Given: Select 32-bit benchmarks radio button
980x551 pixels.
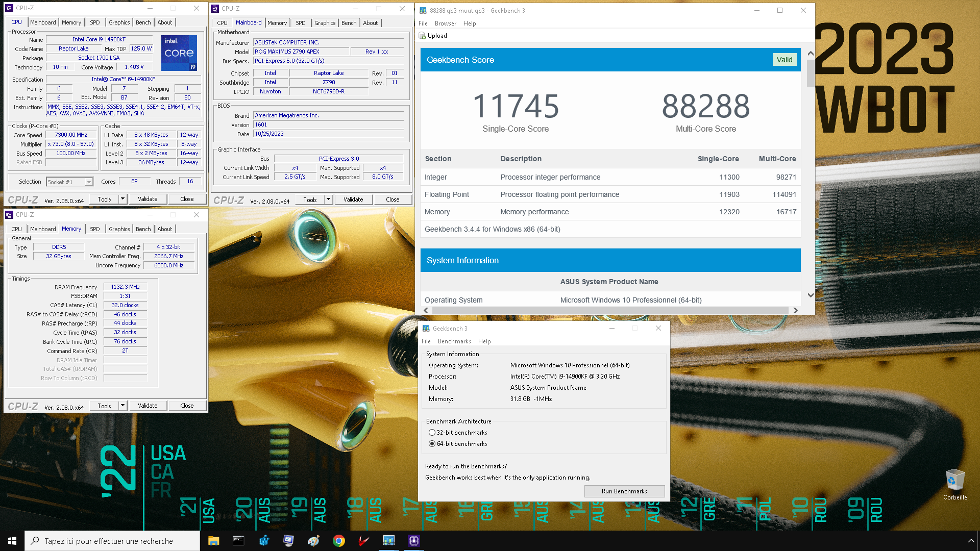Looking at the screenshot, I should coord(432,433).
